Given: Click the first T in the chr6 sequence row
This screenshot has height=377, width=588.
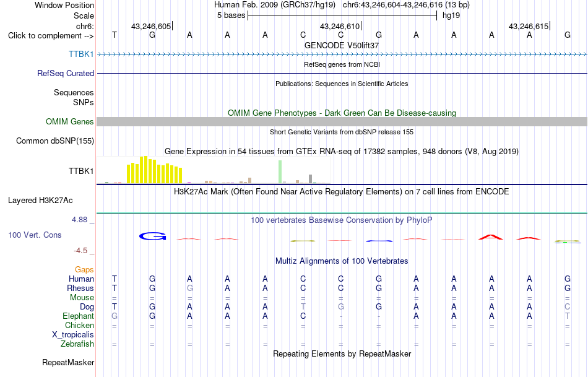Looking at the screenshot, I should [x=115, y=35].
